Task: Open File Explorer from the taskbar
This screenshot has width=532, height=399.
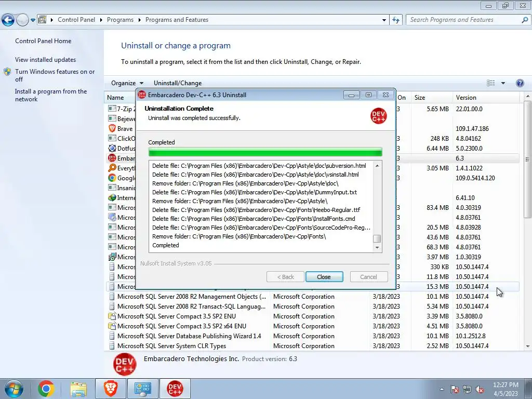Action: [78, 389]
